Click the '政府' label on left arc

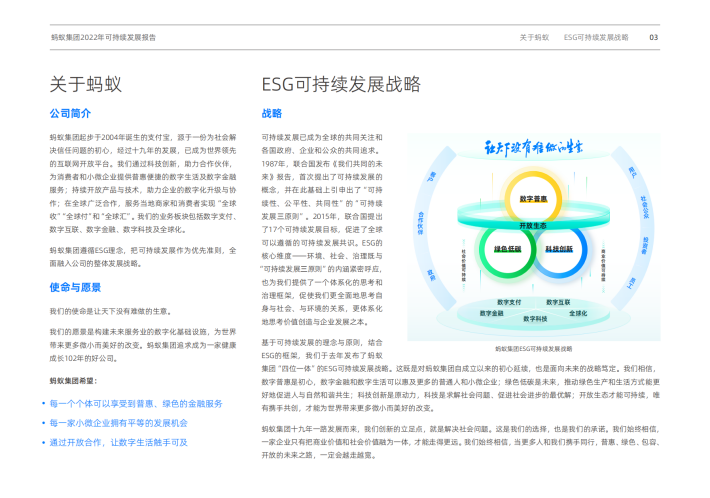[x=432, y=275]
